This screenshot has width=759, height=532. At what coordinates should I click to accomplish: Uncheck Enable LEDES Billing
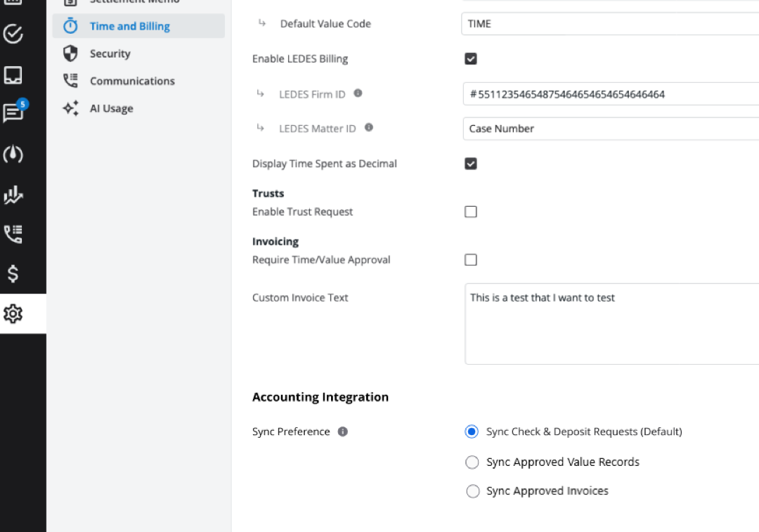click(470, 58)
